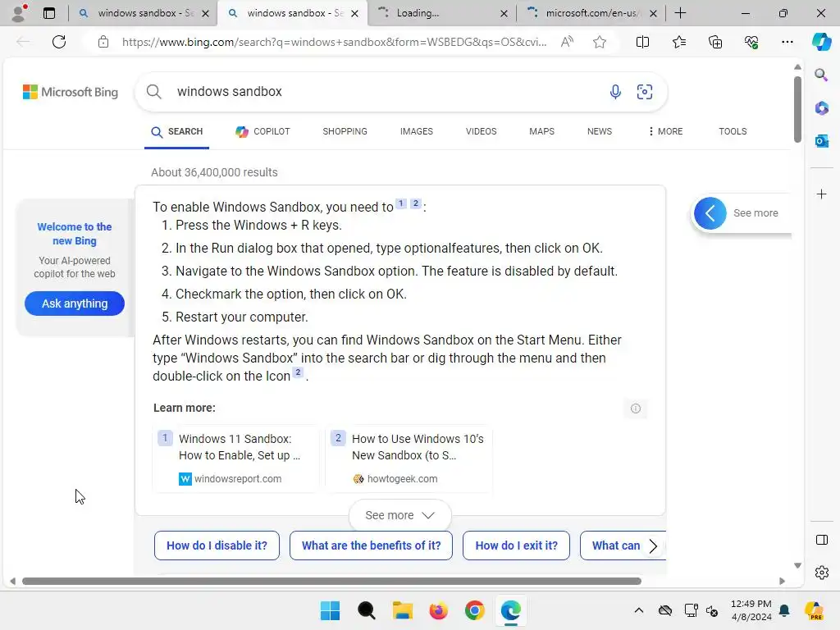
Task: Open the taskbar clock and date
Action: click(x=751, y=610)
